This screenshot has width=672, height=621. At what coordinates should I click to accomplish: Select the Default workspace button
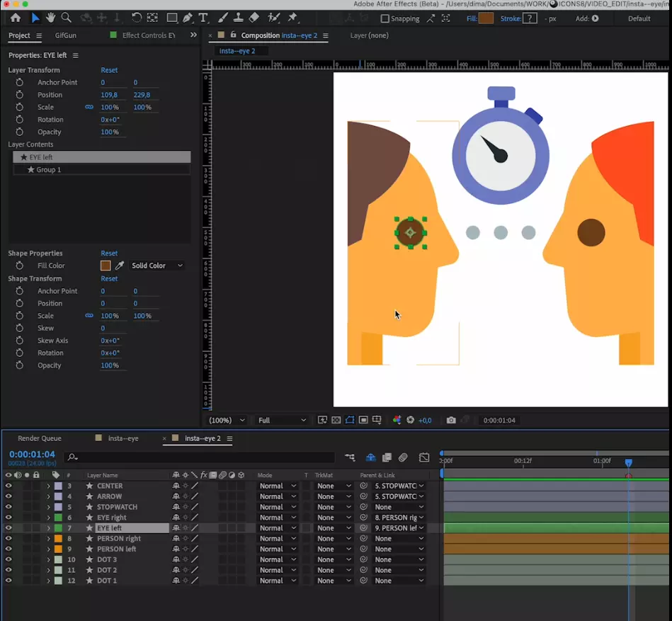click(639, 18)
